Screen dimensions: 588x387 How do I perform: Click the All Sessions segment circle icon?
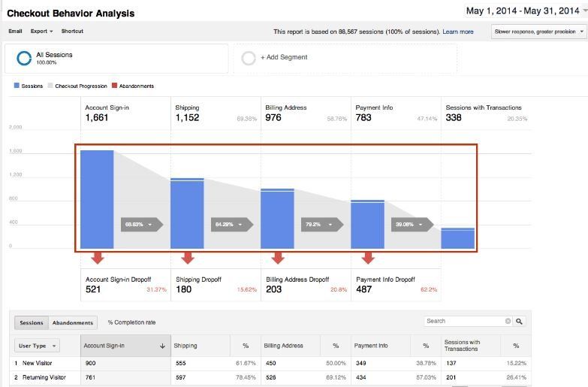[x=24, y=58]
